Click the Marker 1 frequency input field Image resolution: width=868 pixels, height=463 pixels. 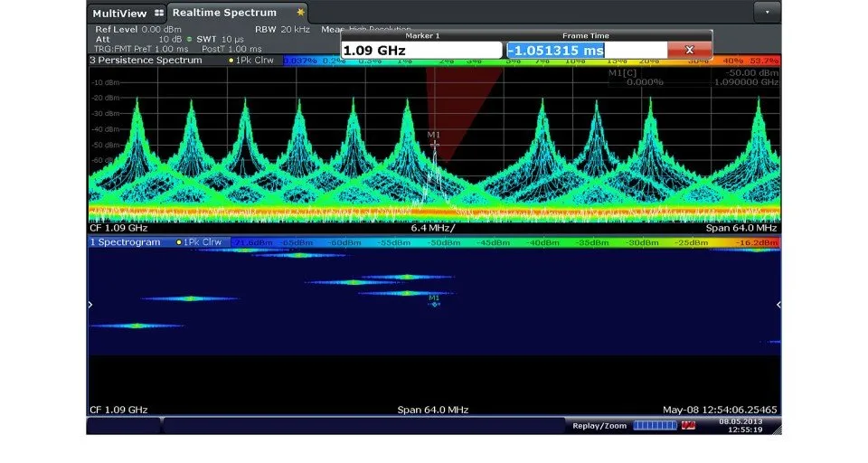422,51
